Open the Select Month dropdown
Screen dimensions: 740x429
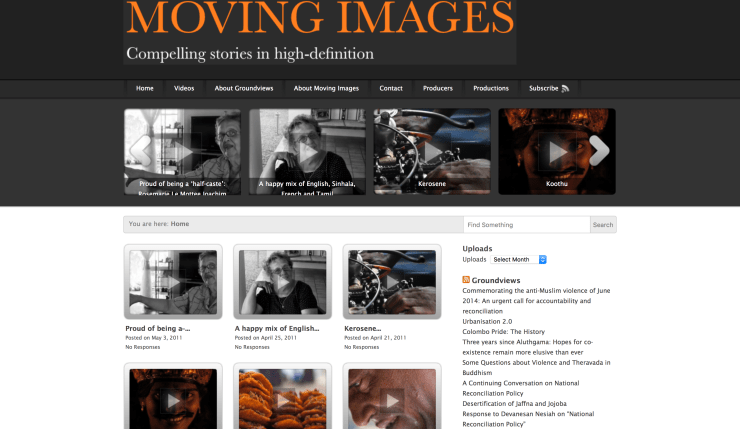(518, 260)
